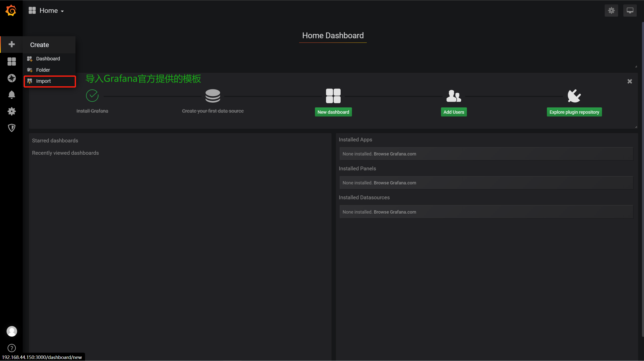Open the Configuration gear icon in sidebar
Image resolution: width=644 pixels, height=361 pixels.
pyautogui.click(x=12, y=111)
